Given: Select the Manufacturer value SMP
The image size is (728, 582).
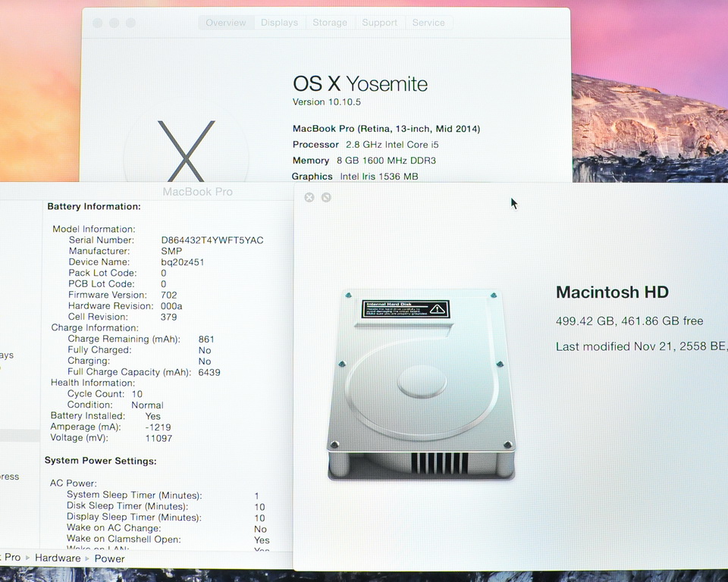Looking at the screenshot, I should [x=171, y=251].
